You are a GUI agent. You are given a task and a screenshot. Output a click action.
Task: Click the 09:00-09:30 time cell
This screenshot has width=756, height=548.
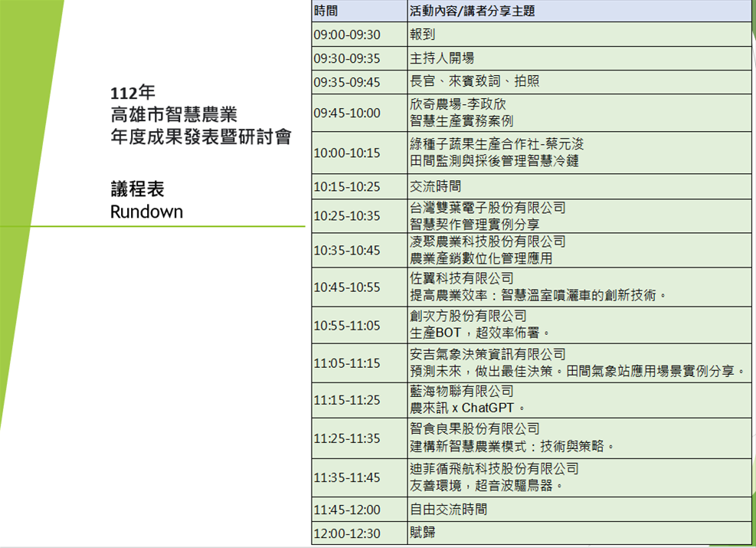(359, 34)
